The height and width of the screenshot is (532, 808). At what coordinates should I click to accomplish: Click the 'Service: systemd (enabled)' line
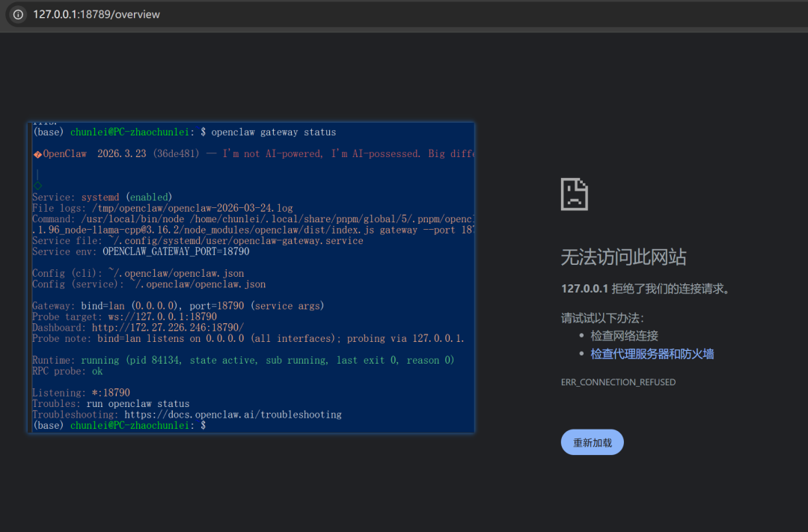pos(102,198)
